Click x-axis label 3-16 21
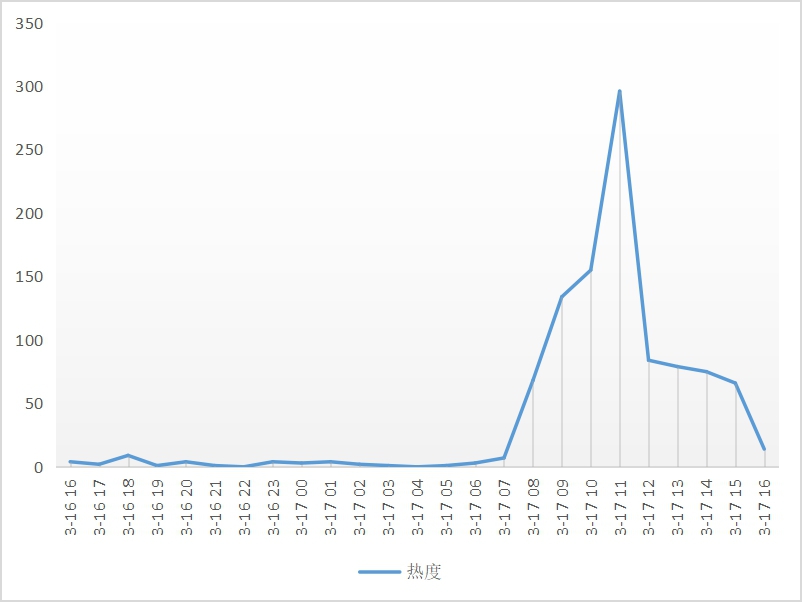 click(x=215, y=507)
